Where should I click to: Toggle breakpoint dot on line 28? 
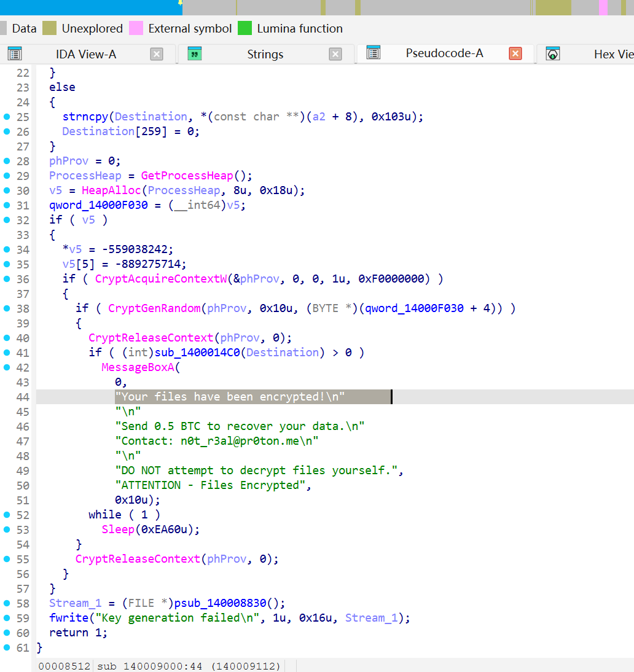tap(7, 161)
